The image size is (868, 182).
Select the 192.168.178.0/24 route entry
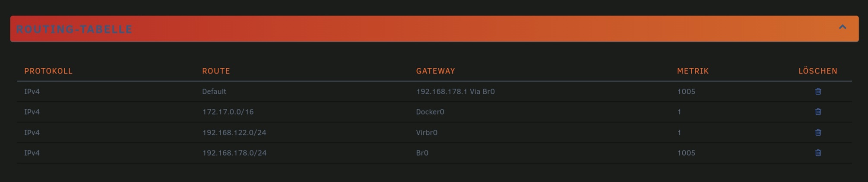click(x=234, y=153)
